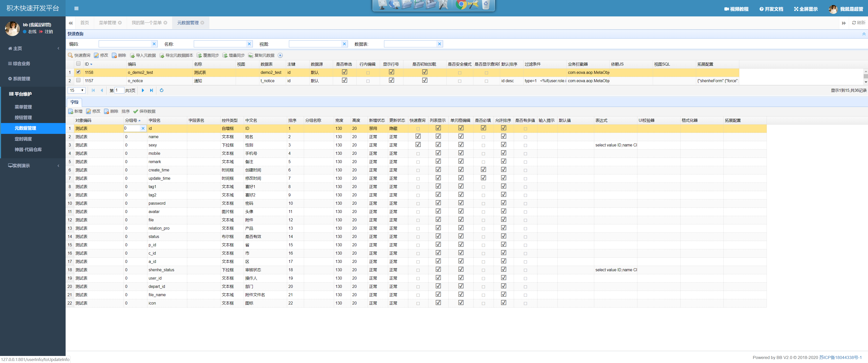Viewport: 868px width, 363px height.
Task: Expand the 主页 sidebar menu
Action: tap(33, 48)
